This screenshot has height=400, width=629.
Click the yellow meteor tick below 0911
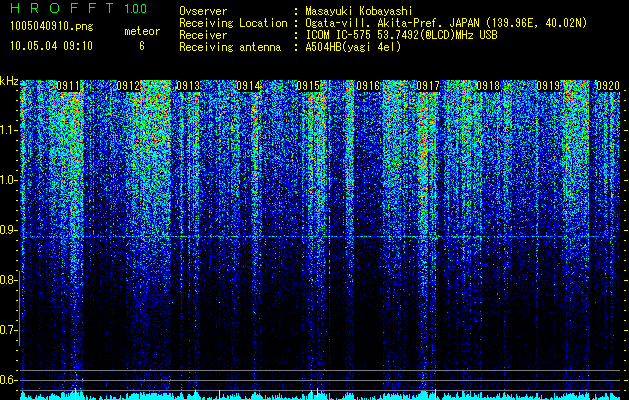pyautogui.click(x=75, y=394)
